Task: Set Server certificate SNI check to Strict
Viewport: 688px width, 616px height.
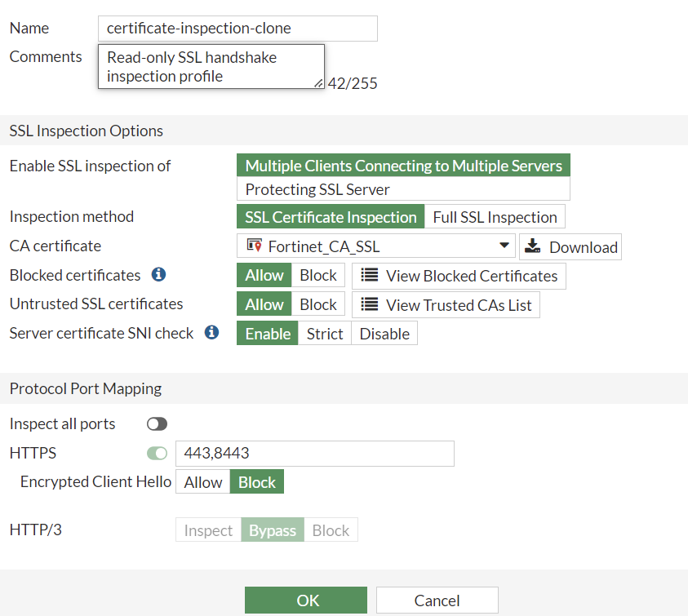Action: point(325,334)
